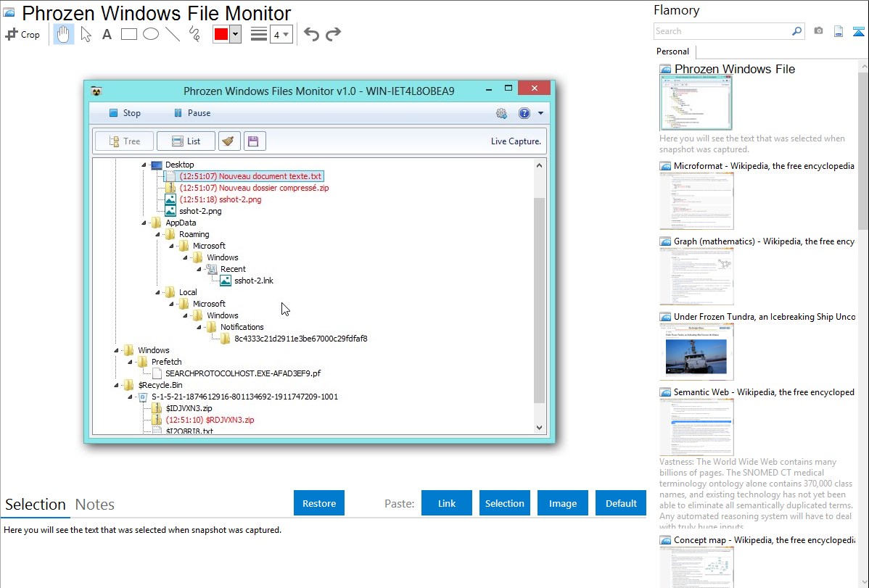The image size is (869, 588).
Task: Switch to List view
Action: click(x=186, y=141)
